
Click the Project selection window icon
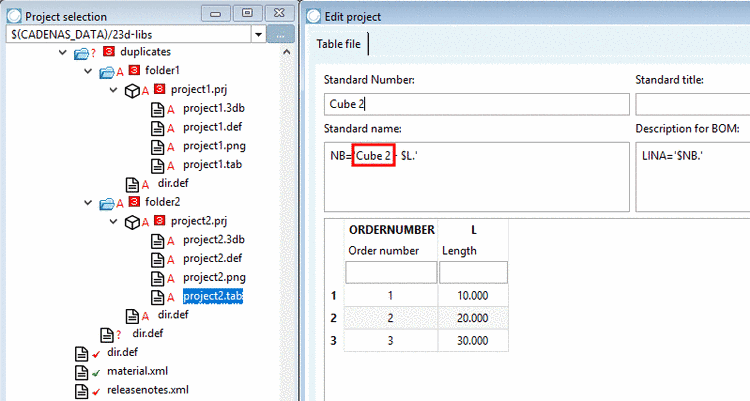(14, 16)
